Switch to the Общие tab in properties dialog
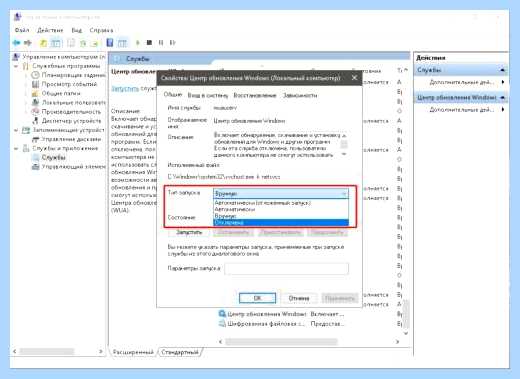 click(173, 95)
